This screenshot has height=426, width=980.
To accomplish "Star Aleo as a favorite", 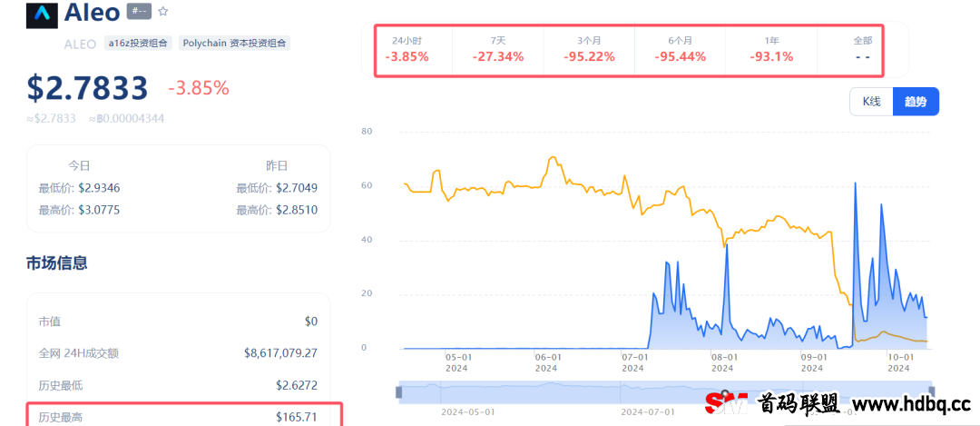I will point(163,11).
